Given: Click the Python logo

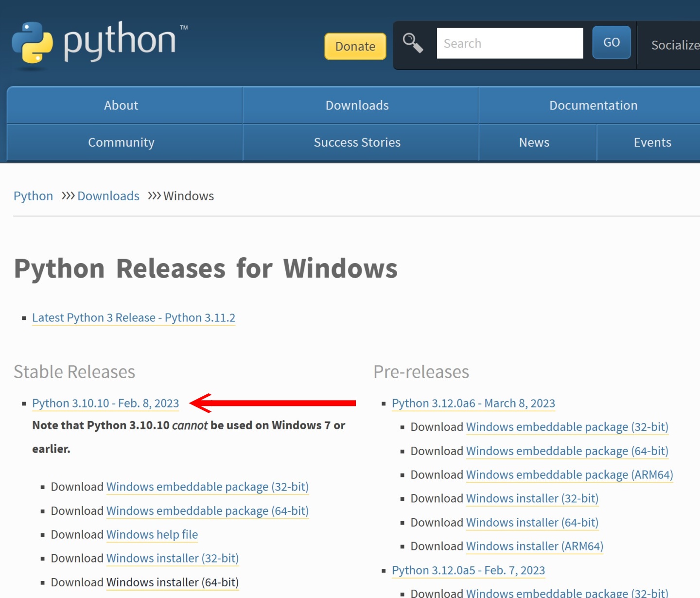Looking at the screenshot, I should 97,44.
